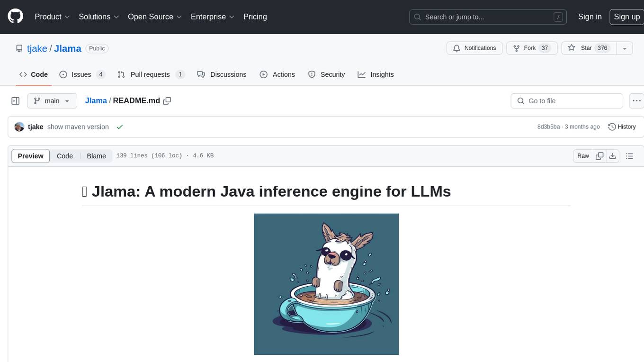Download the raw file
The width and height of the screenshot is (644, 362).
tap(612, 156)
